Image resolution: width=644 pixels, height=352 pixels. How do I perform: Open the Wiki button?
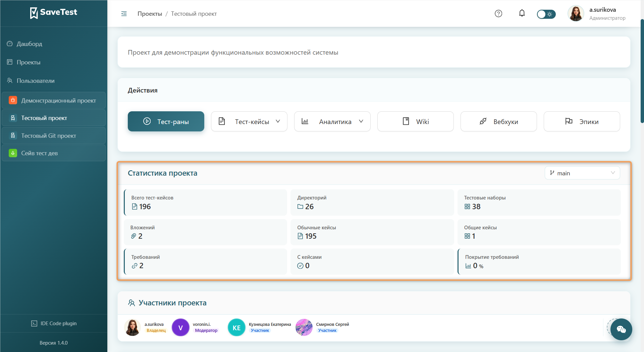click(x=416, y=121)
